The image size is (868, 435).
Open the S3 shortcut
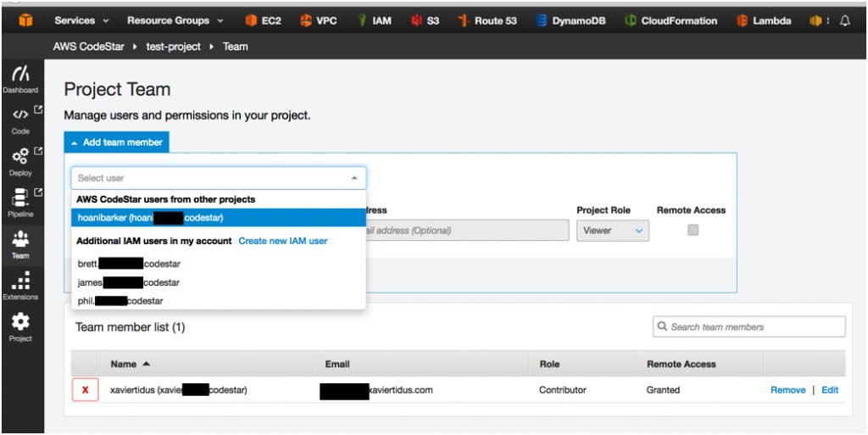[x=425, y=20]
